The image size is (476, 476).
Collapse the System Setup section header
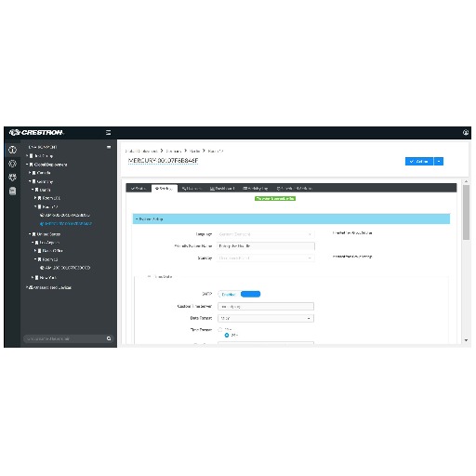pos(291,219)
